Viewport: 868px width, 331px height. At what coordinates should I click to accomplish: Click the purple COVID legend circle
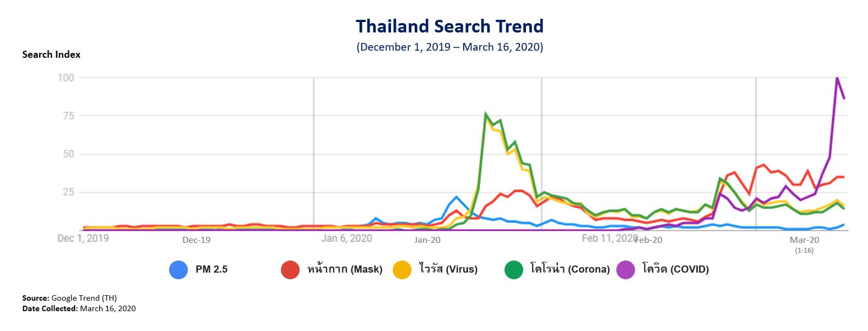click(626, 269)
